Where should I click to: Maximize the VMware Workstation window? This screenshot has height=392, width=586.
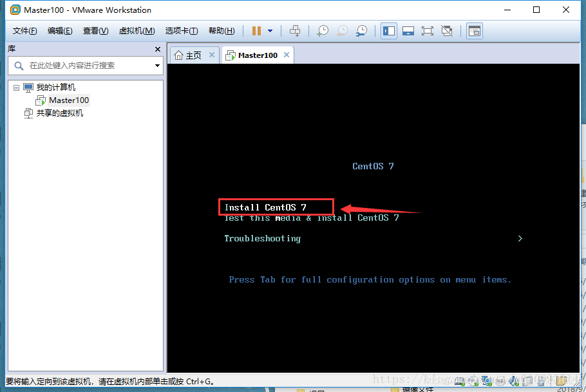point(536,10)
